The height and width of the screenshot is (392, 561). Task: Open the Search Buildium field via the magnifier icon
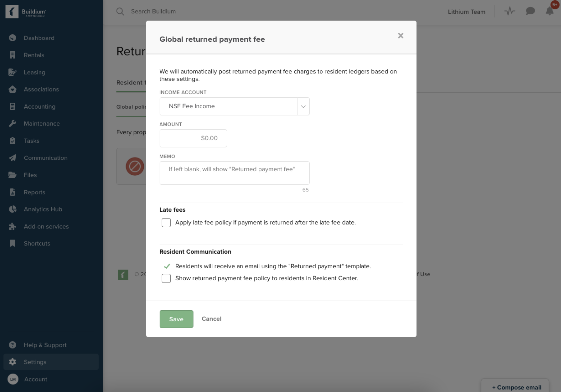click(120, 11)
